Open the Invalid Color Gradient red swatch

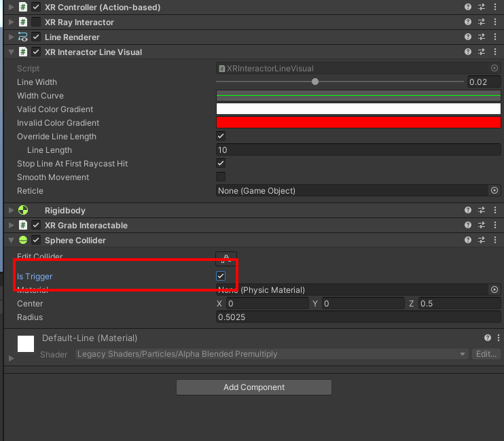(x=358, y=123)
